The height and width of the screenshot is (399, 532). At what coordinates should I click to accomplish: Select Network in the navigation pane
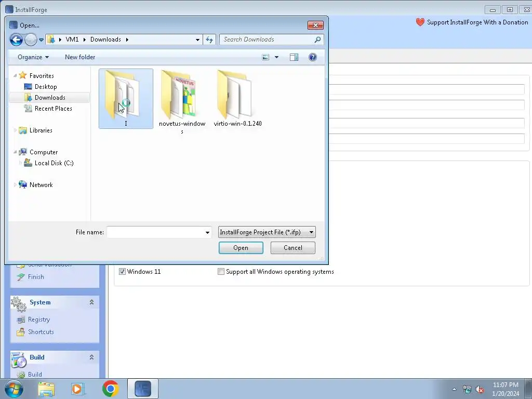pyautogui.click(x=41, y=185)
